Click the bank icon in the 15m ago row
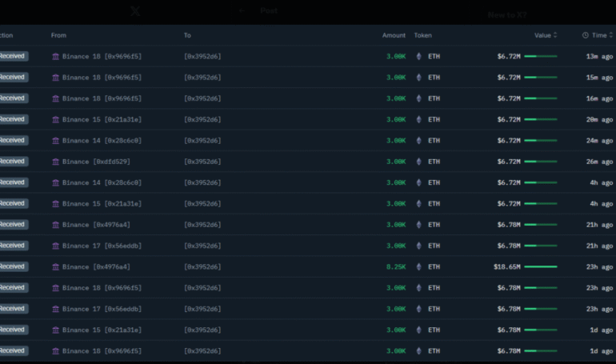The width and height of the screenshot is (616, 364). [55, 78]
